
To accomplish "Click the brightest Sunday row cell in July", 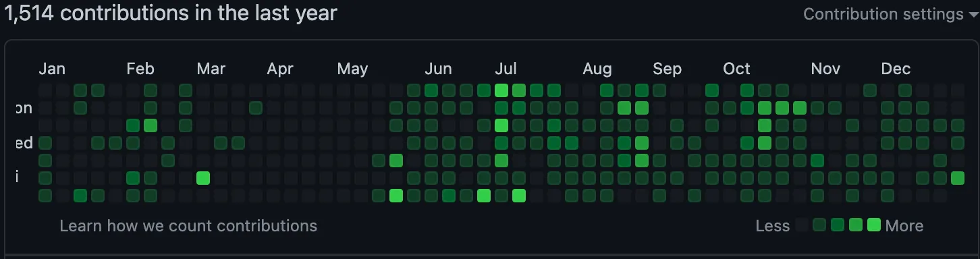I will pos(501,90).
